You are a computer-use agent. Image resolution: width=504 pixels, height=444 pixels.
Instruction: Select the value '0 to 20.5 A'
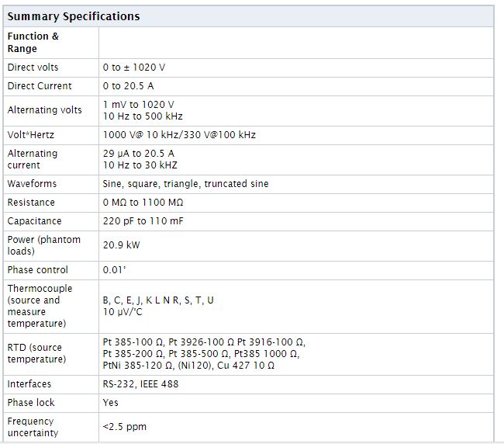pyautogui.click(x=128, y=86)
